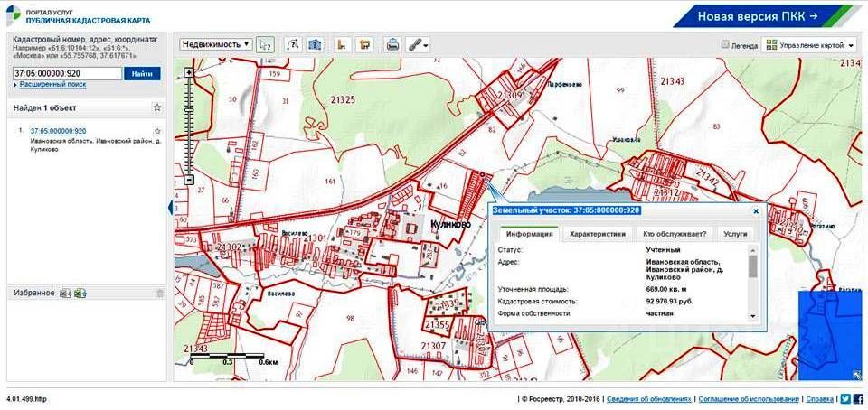Focus the cadastral number search field
This screenshot has width=868, height=410.
click(67, 73)
